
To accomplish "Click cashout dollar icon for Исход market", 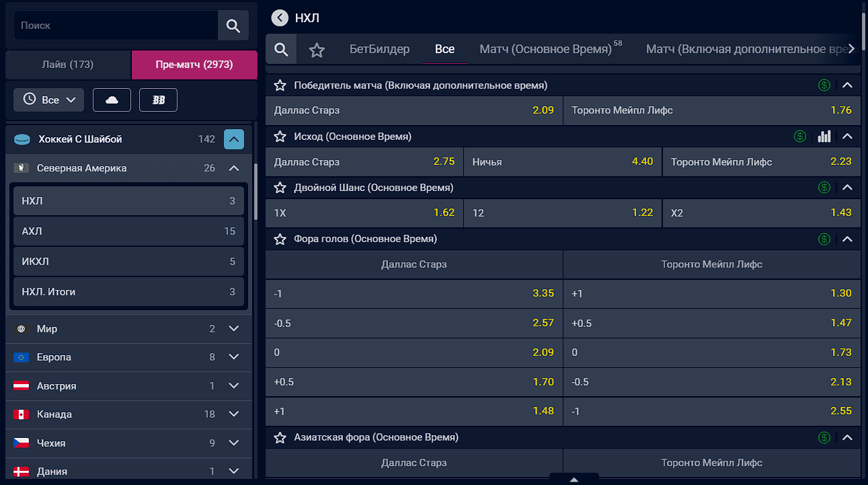I will [800, 137].
